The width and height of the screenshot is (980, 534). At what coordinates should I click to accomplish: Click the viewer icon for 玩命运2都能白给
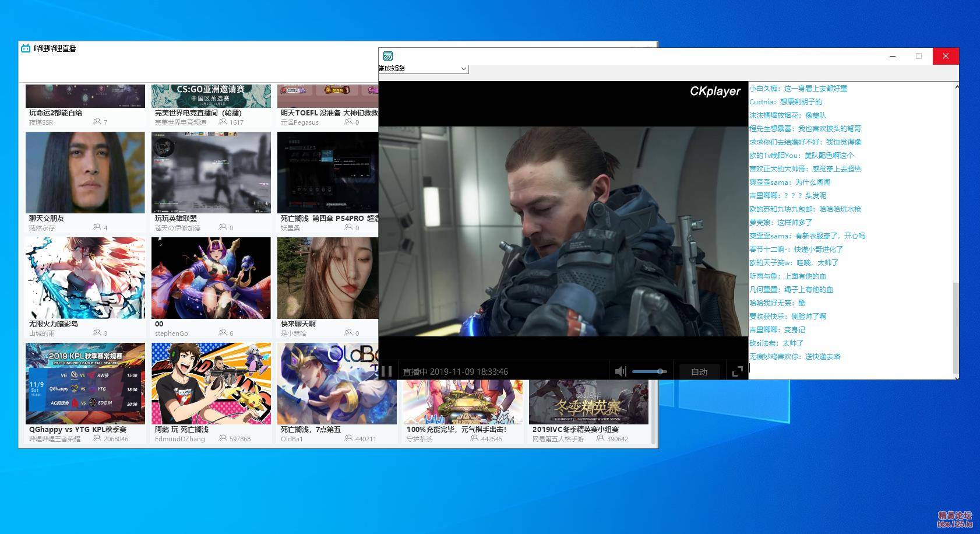(97, 122)
